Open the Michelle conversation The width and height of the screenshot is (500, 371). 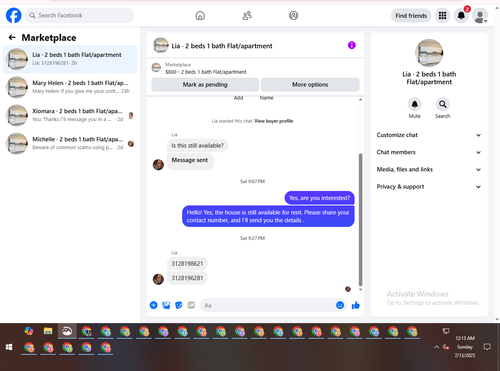(x=70, y=143)
